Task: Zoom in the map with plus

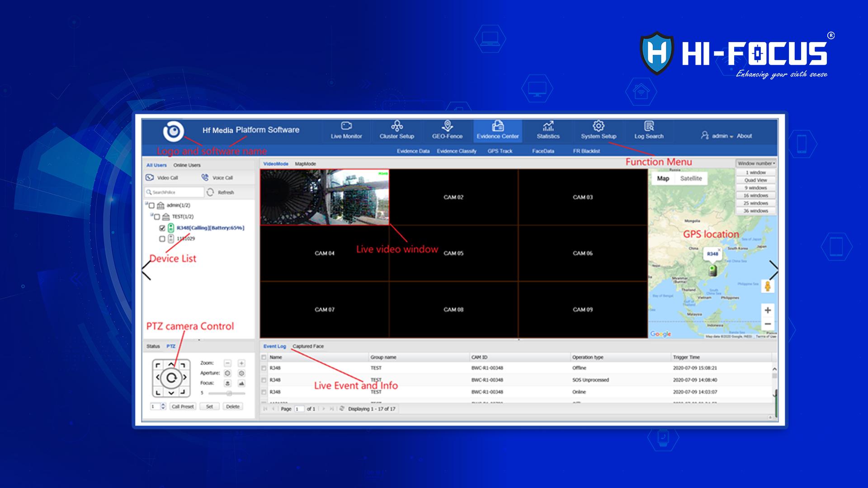Action: 767,310
